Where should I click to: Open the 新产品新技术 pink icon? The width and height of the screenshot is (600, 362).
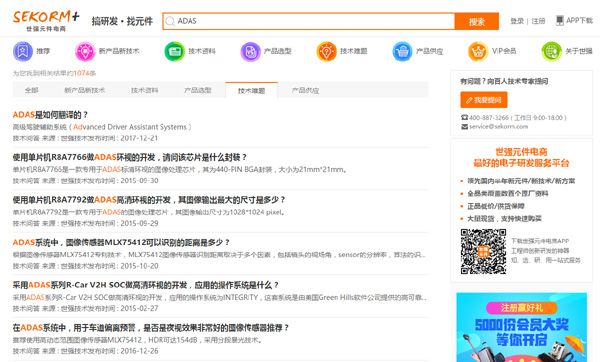85,51
